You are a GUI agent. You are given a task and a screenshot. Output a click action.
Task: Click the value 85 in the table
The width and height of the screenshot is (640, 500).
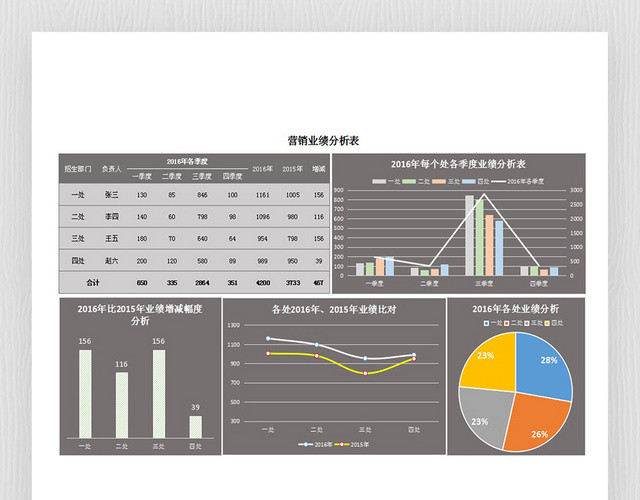(x=172, y=195)
